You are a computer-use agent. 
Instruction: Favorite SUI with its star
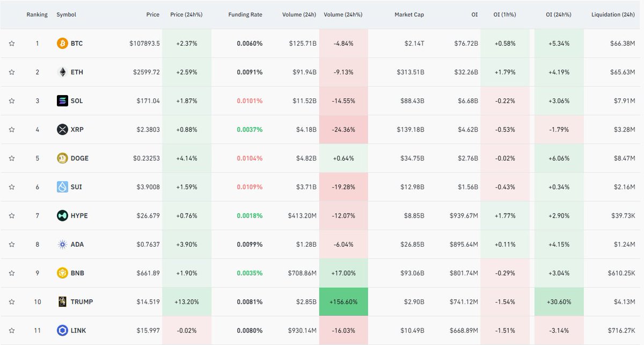tap(12, 187)
